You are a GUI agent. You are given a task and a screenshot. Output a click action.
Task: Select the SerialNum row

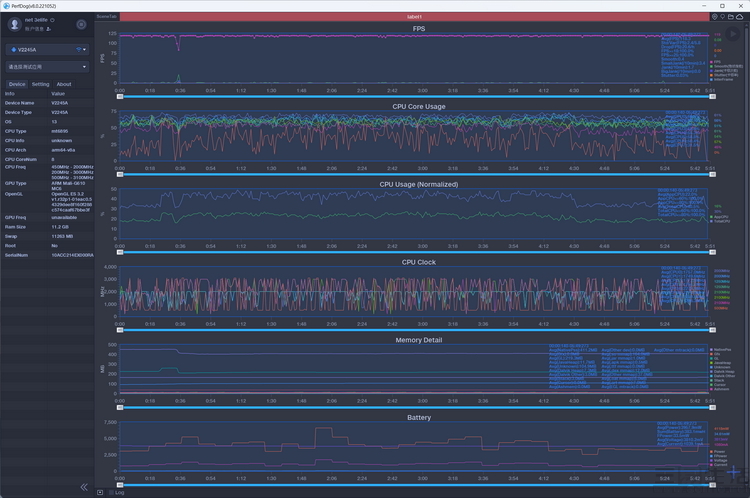click(48, 255)
